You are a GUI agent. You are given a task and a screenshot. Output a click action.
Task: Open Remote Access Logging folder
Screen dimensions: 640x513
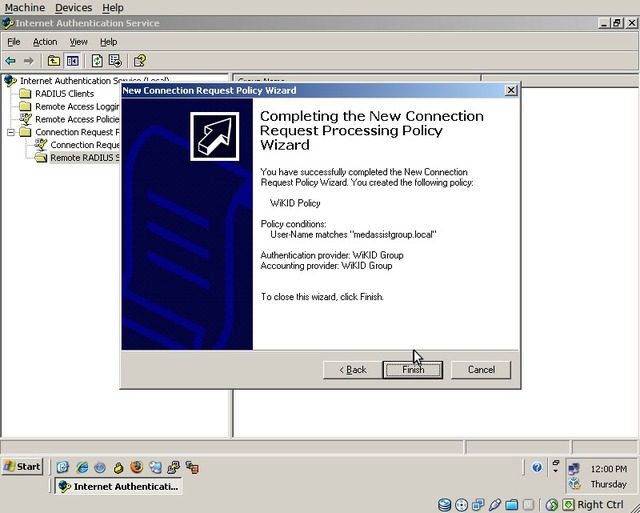coord(77,107)
